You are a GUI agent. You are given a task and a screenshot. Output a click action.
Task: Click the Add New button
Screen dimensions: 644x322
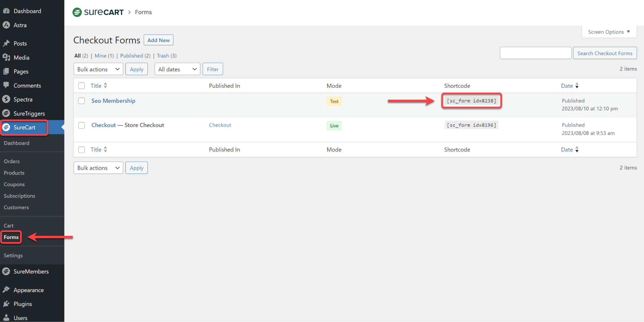(158, 40)
